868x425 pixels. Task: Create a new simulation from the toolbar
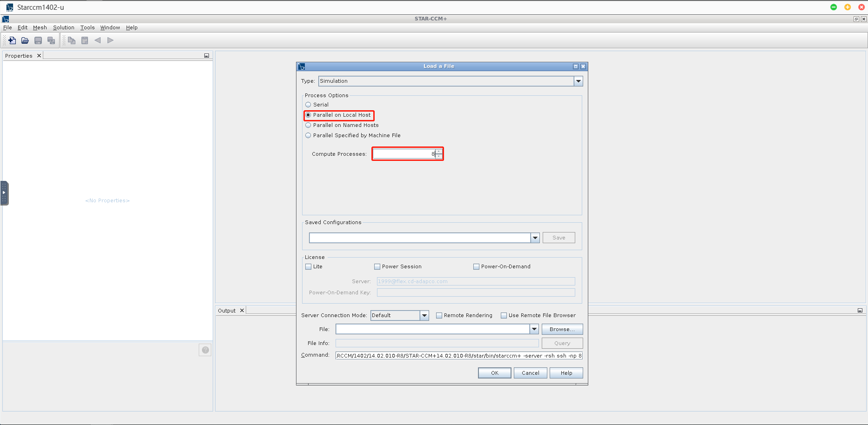12,40
